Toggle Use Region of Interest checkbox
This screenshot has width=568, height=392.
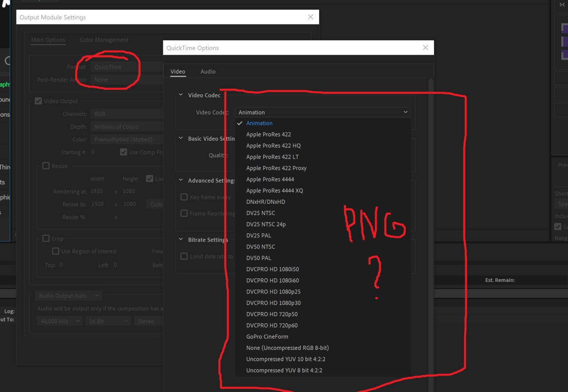coord(56,251)
